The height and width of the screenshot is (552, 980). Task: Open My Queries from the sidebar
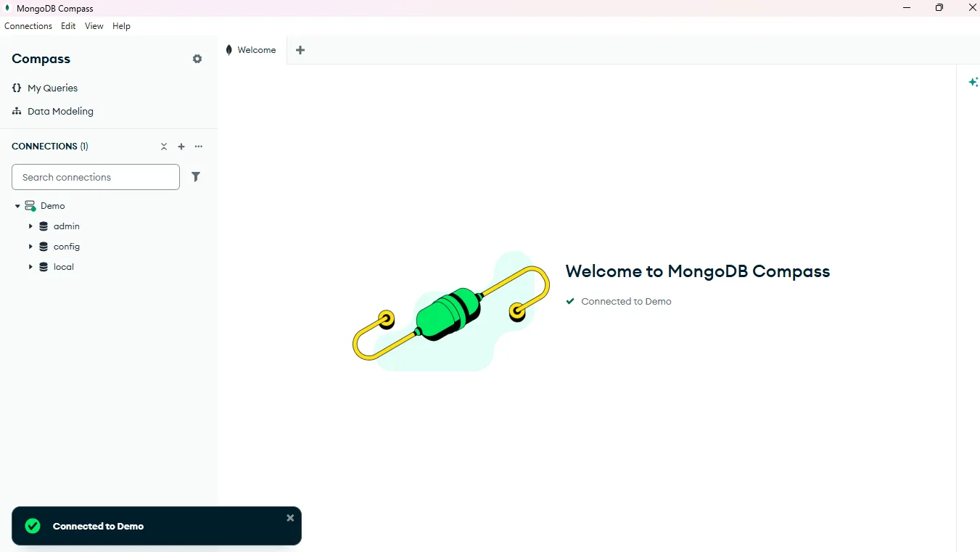coord(52,88)
